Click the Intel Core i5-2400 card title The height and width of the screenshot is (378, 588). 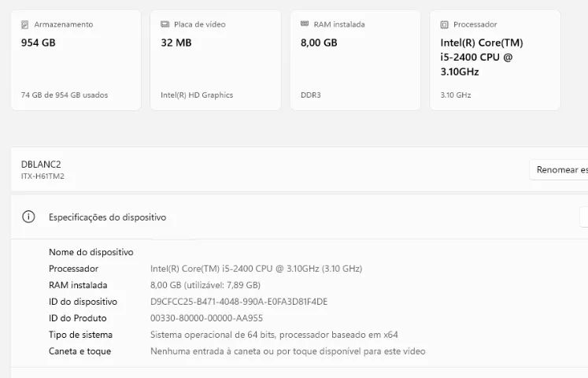(x=481, y=57)
